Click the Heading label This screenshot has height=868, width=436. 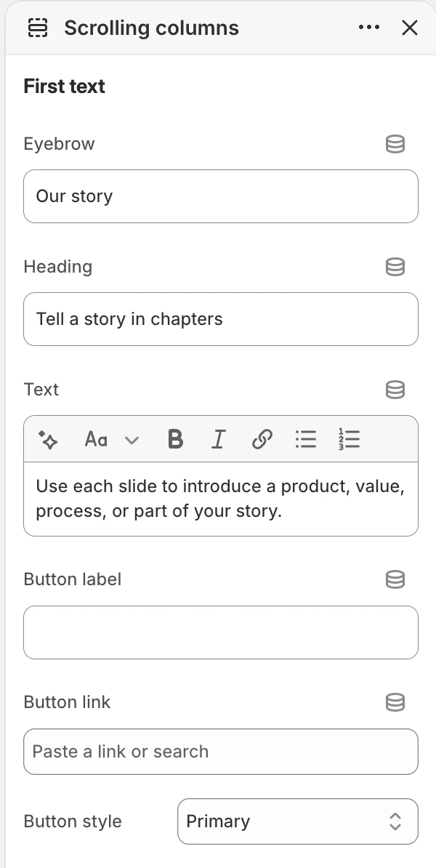(x=58, y=267)
